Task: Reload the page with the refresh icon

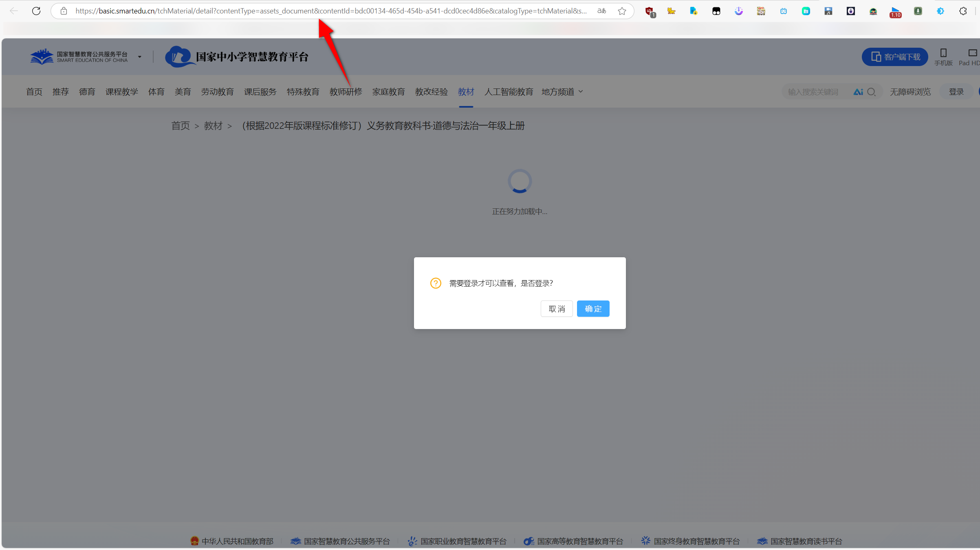Action: click(36, 11)
